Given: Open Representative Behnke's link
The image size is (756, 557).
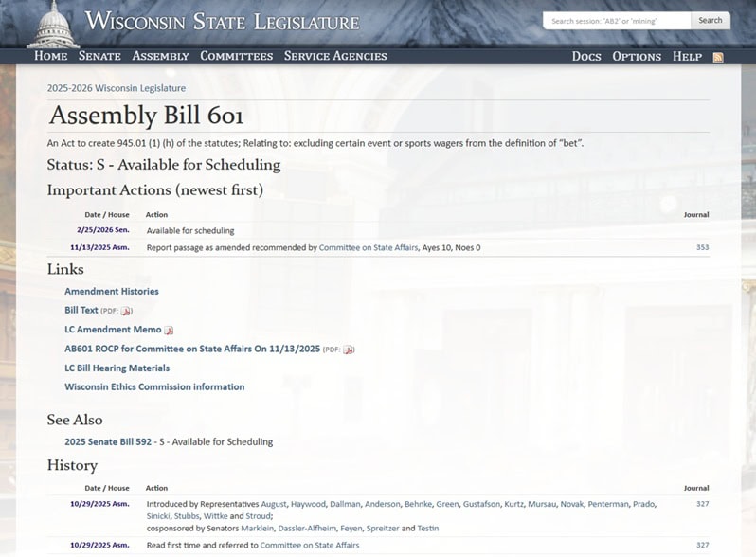Looking at the screenshot, I should pyautogui.click(x=418, y=504).
